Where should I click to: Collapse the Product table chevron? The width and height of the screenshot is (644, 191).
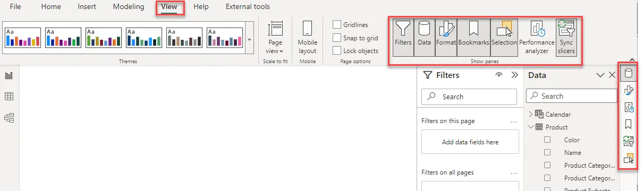coord(531,127)
